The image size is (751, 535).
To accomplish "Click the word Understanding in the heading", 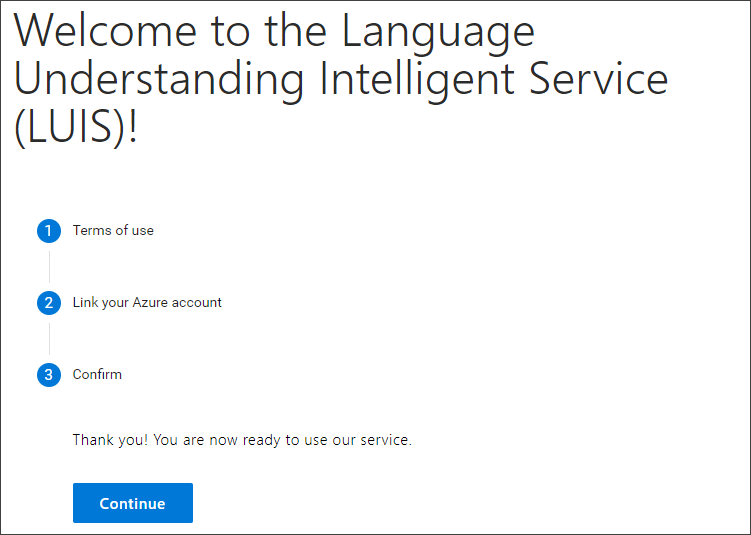I will (x=158, y=79).
